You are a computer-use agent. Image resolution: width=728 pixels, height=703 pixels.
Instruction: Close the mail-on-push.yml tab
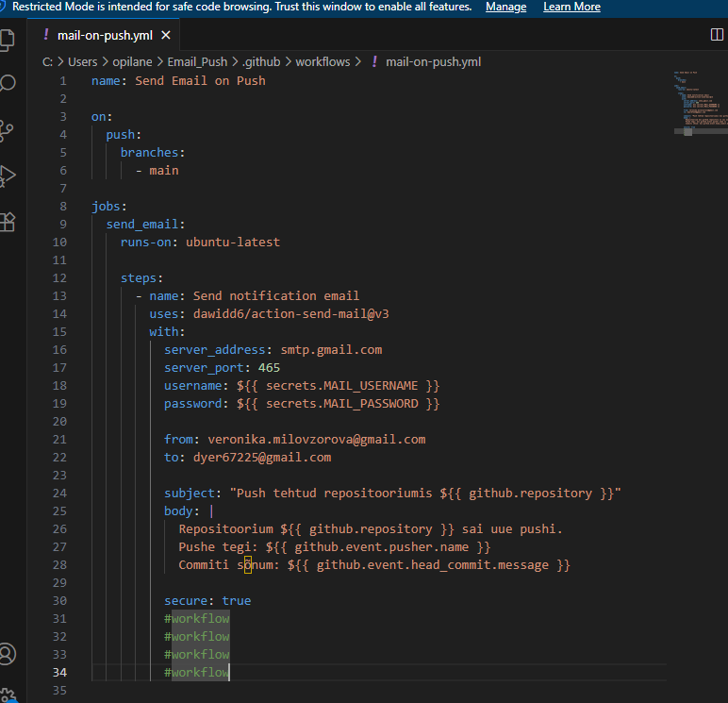pyautogui.click(x=166, y=36)
